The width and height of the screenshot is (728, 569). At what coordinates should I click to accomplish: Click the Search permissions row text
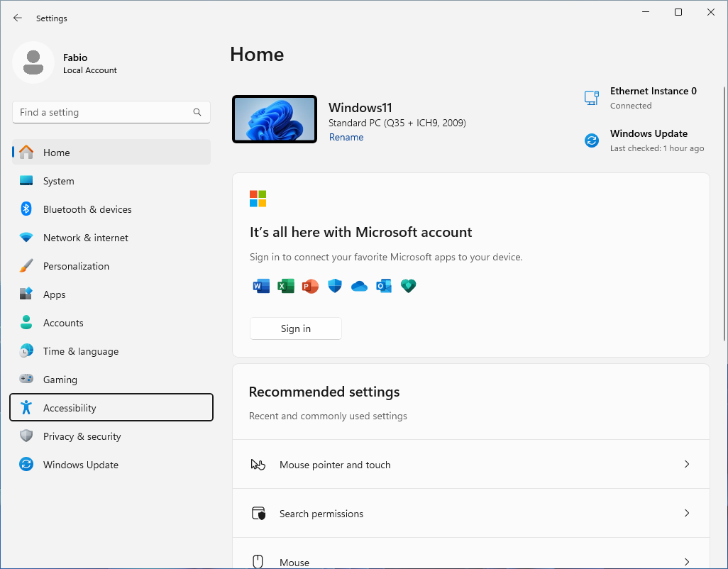click(321, 514)
